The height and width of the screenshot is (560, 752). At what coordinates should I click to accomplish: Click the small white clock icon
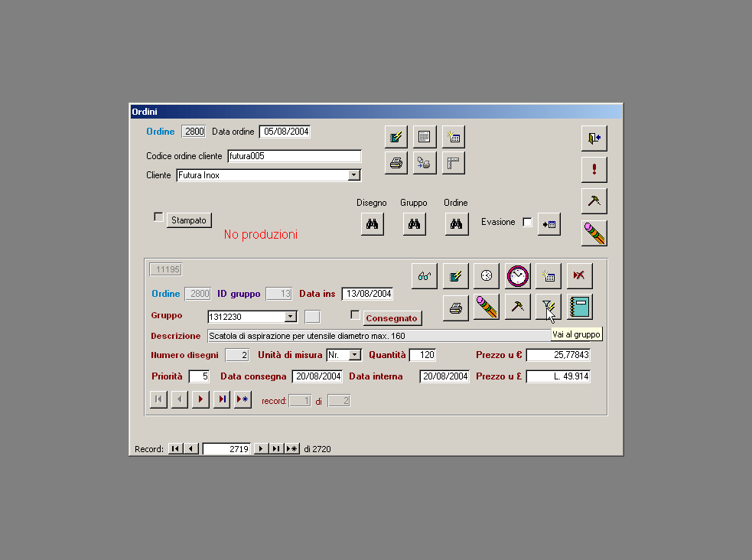pos(487,275)
